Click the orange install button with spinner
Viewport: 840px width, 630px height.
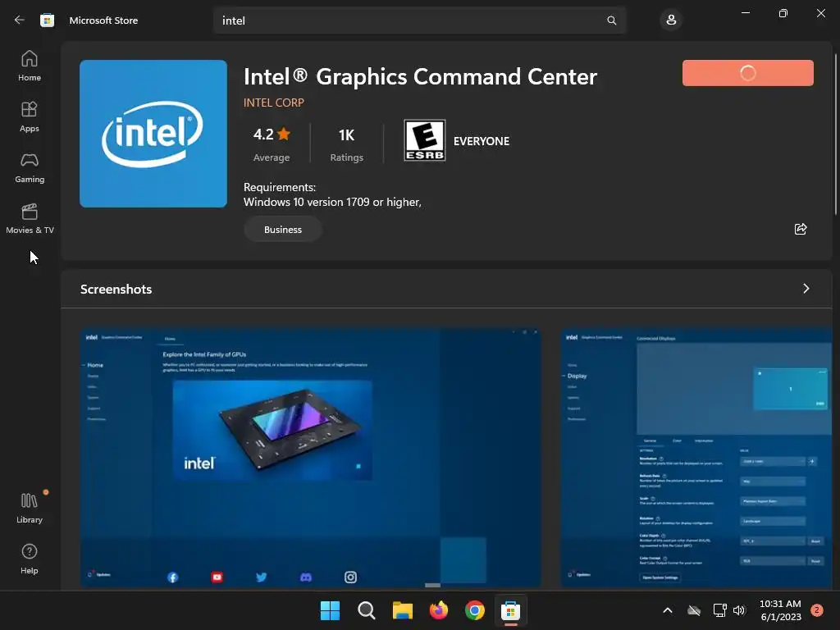(748, 73)
